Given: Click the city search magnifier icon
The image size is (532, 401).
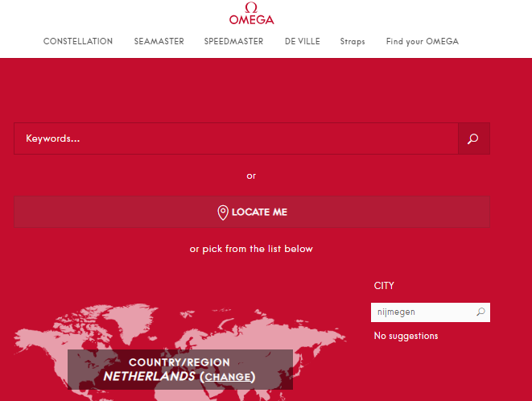Looking at the screenshot, I should click(480, 312).
